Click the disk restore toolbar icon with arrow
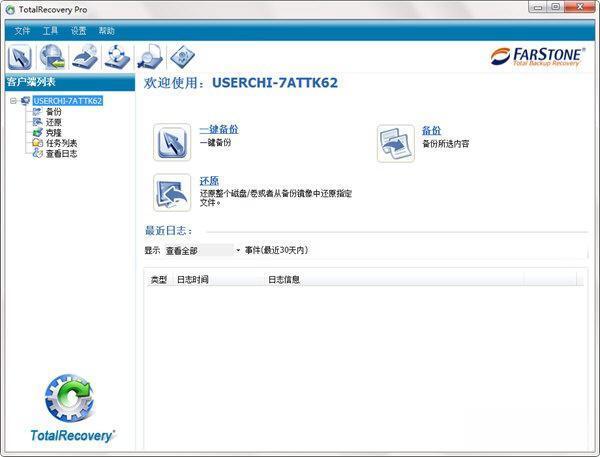This screenshot has height=457, width=600. tap(85, 57)
